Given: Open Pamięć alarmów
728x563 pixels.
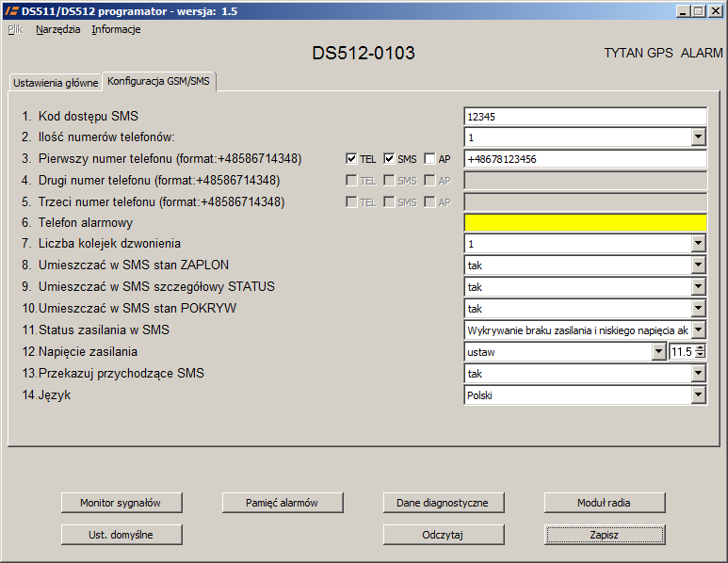Looking at the screenshot, I should pos(283,503).
